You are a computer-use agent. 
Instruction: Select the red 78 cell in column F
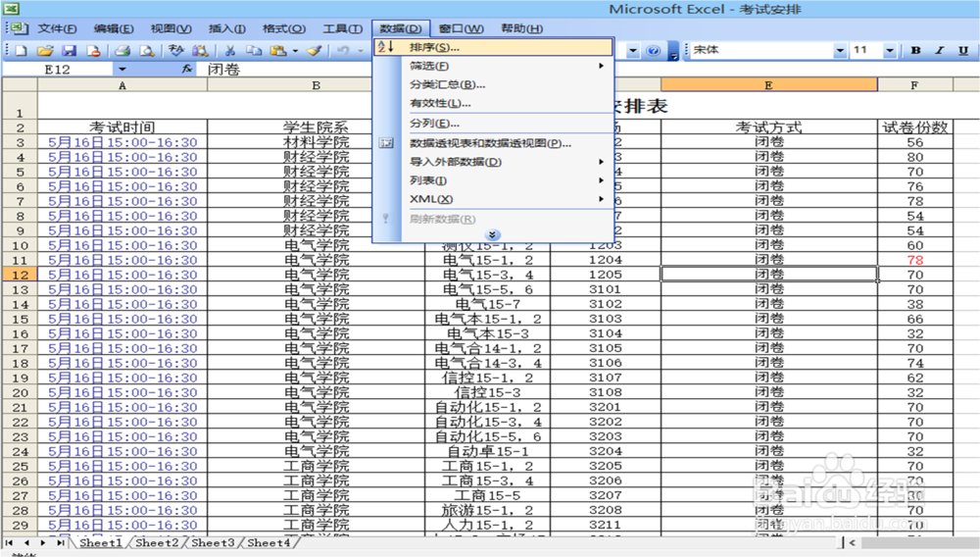[915, 260]
